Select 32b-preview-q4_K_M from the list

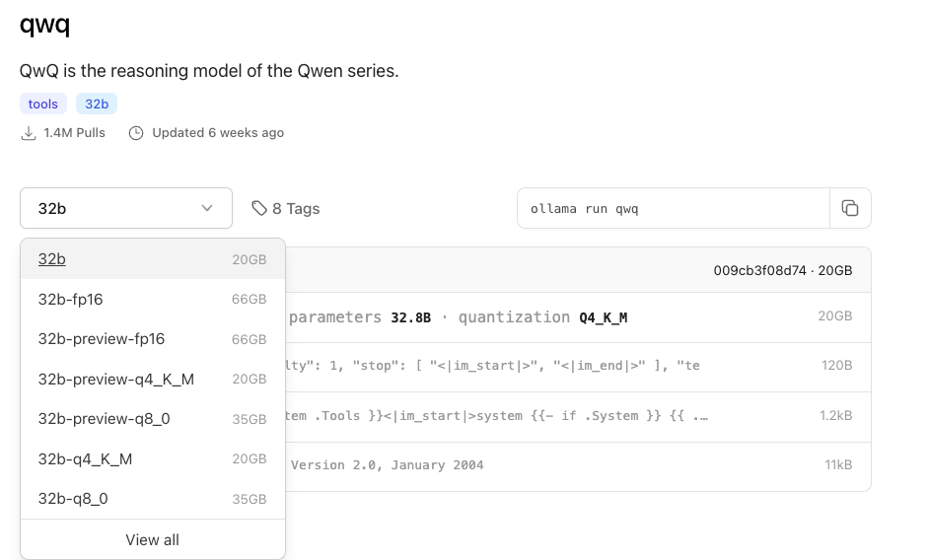153,379
